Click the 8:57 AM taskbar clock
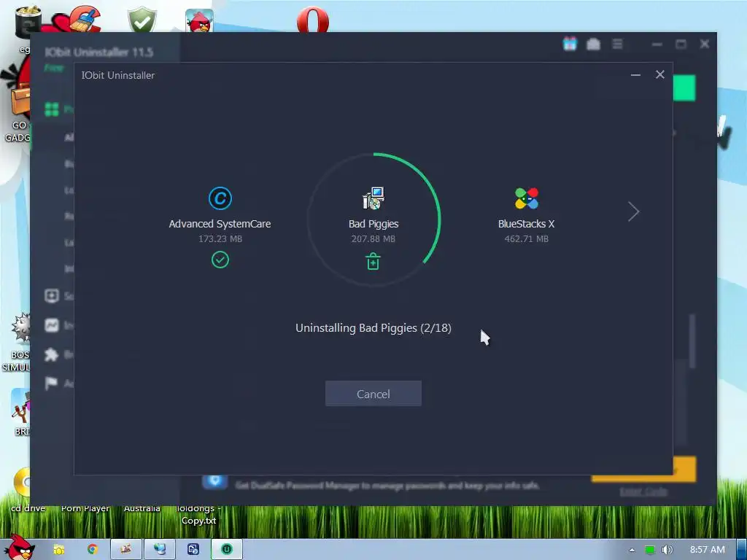Image resolution: width=747 pixels, height=560 pixels. point(708,550)
